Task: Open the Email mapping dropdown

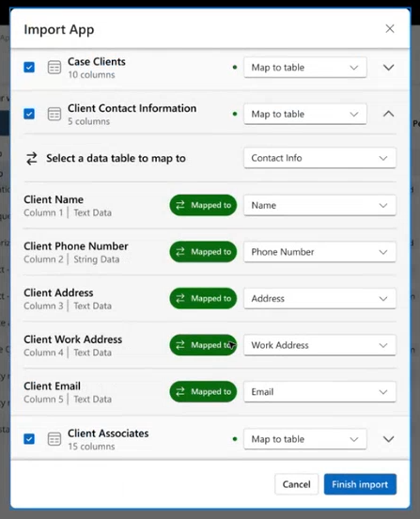Action: pyautogui.click(x=319, y=392)
